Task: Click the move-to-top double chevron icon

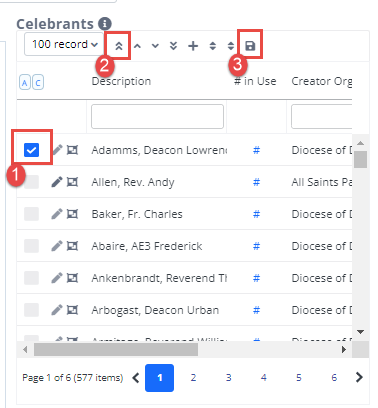Action: (119, 46)
